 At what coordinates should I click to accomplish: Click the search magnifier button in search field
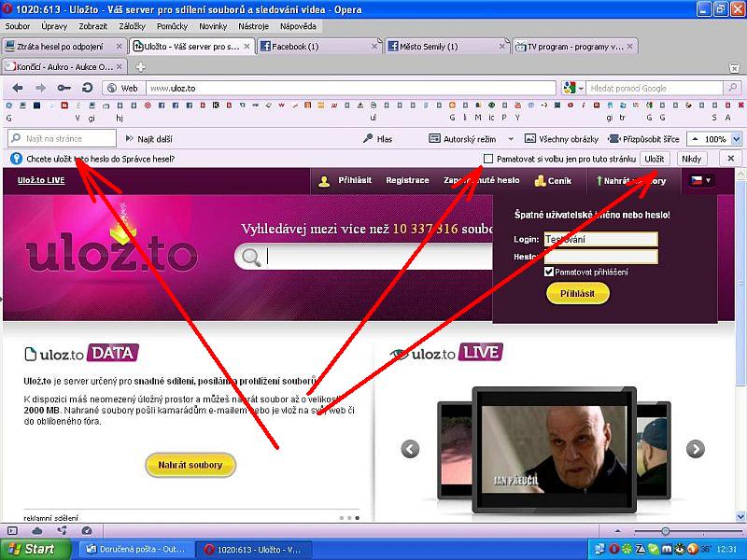tap(732, 87)
